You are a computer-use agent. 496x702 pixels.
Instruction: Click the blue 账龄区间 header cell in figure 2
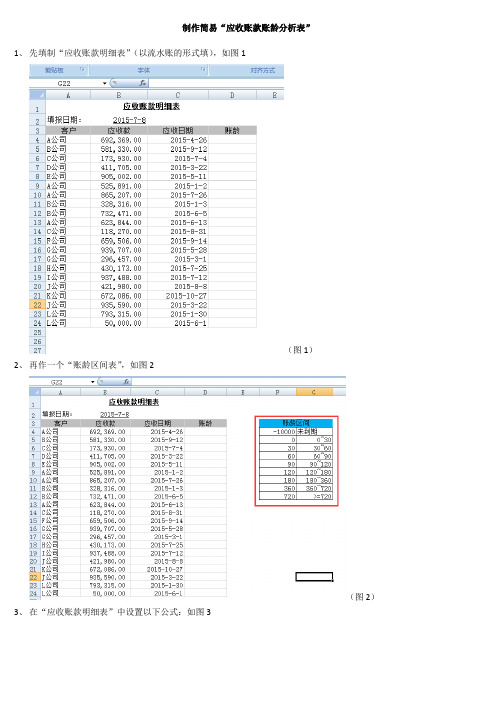(x=296, y=423)
